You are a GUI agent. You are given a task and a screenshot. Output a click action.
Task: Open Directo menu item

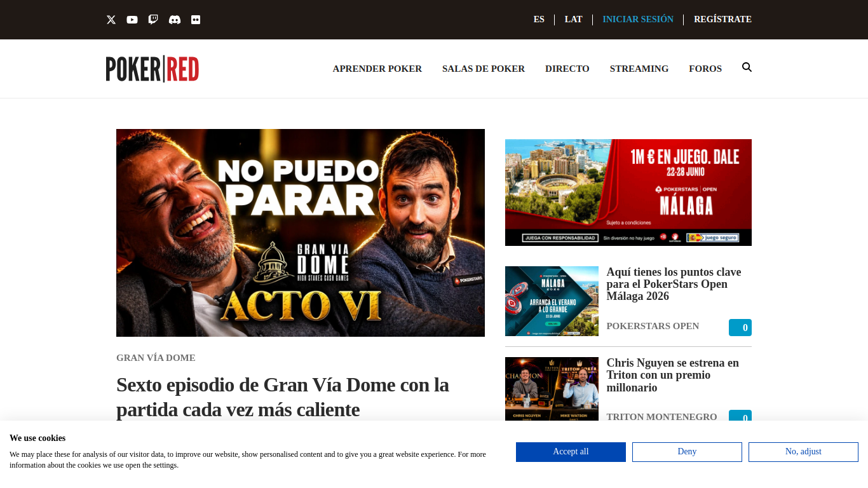tap(567, 69)
